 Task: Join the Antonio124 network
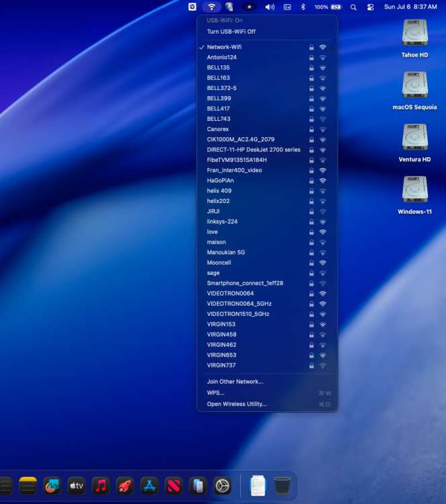pos(267,57)
